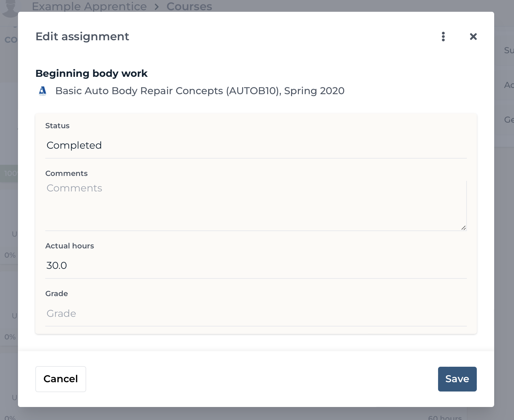
Task: Click the Example Apprentice breadcrumb link
Action: coord(89,6)
